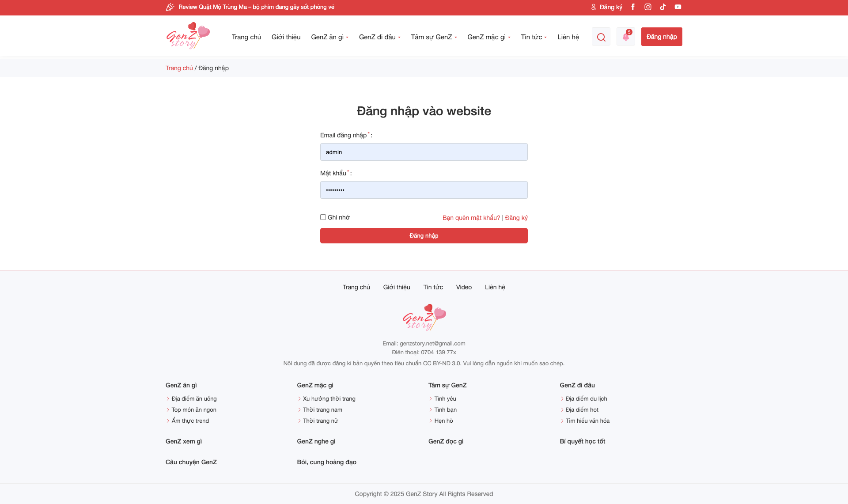The image size is (848, 504).
Task: Expand the Tin tức dropdown menu
Action: click(x=534, y=37)
